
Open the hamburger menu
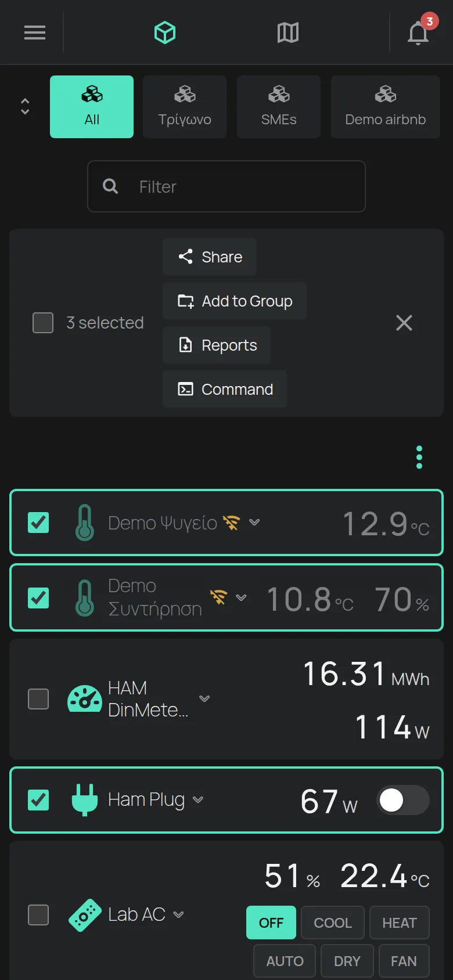[35, 33]
